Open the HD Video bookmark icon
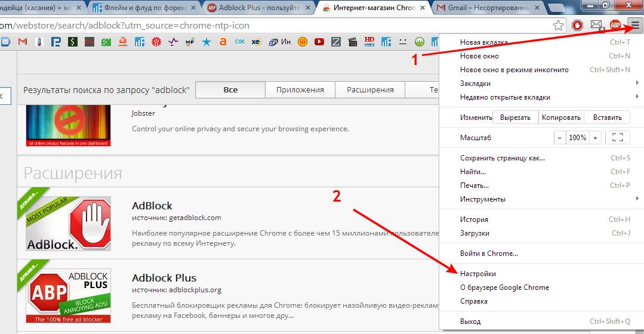Viewport: 644px width, 334px height. [x=369, y=42]
